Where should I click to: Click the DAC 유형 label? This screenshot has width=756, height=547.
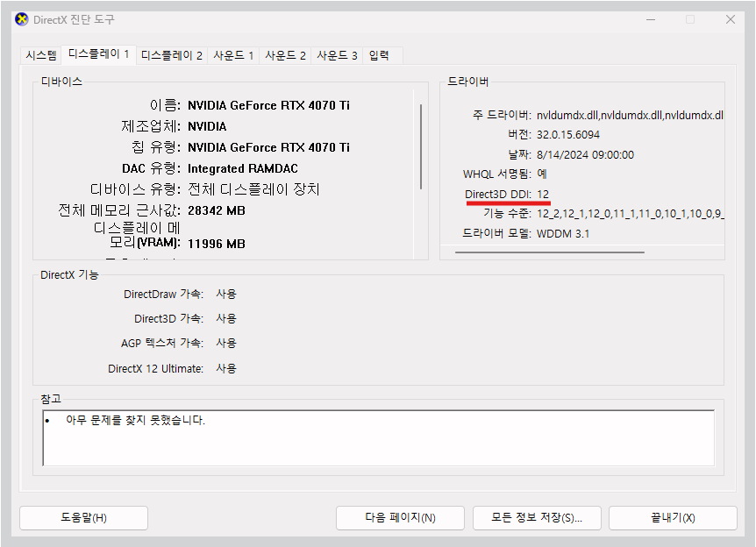(x=151, y=168)
